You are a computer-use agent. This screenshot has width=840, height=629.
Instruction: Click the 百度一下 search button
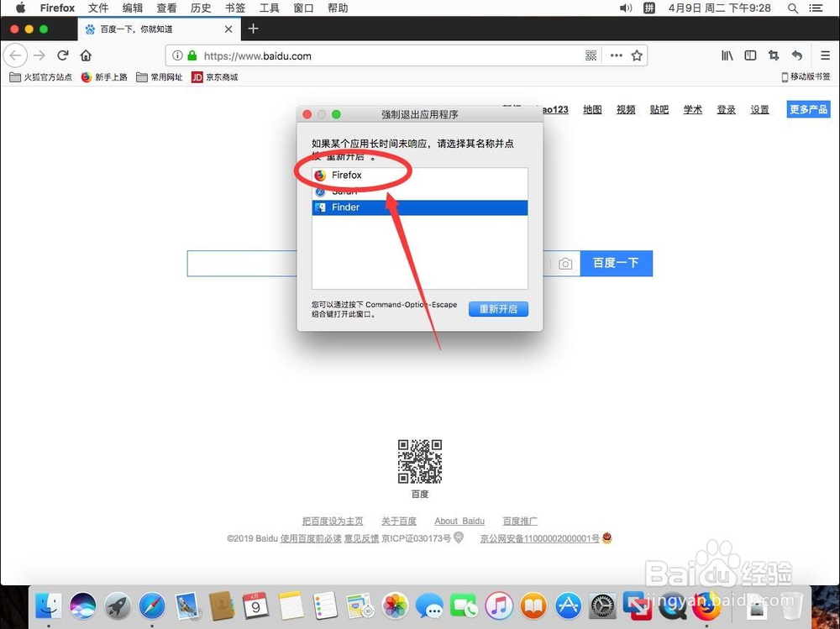point(616,263)
